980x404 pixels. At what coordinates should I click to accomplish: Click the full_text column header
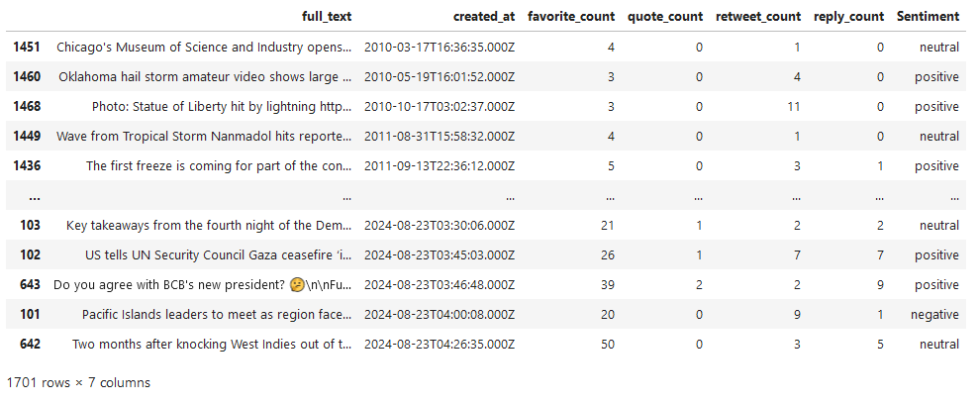point(327,17)
